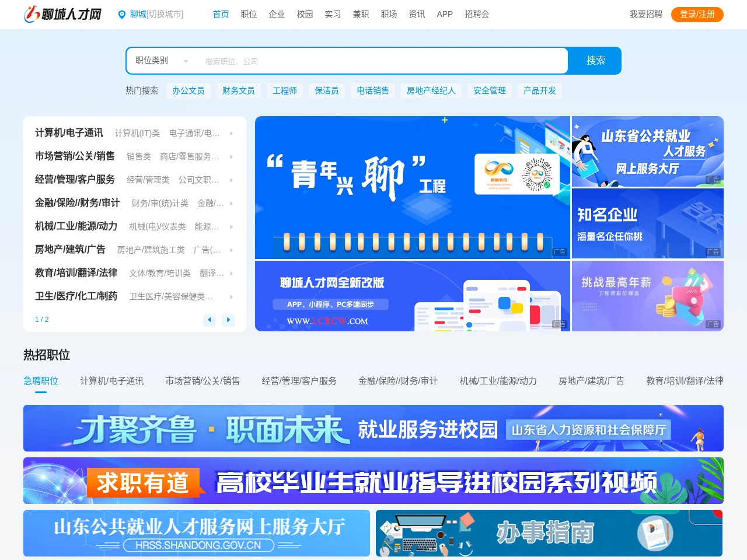
Task: Click the 销售类 subcategory text
Action: pos(139,157)
